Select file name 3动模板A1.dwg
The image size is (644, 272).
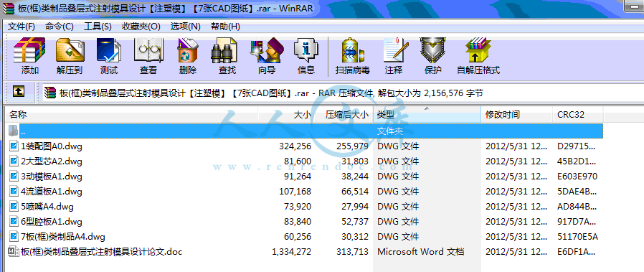(x=52, y=177)
